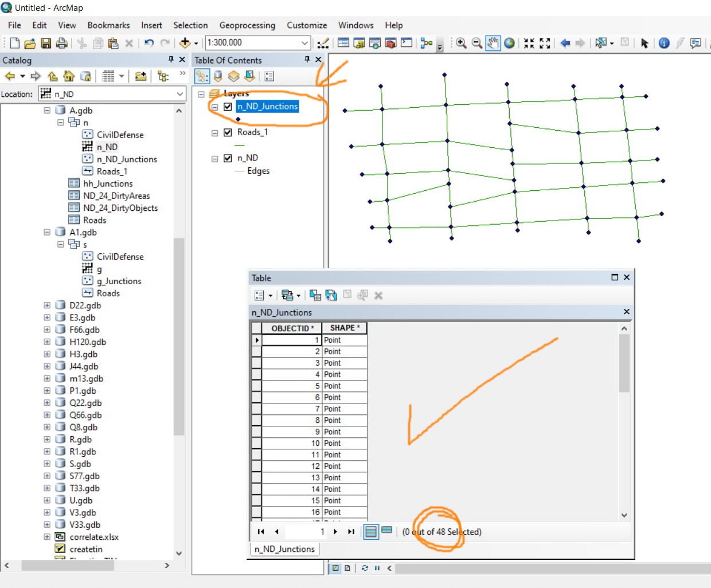
Task: Click Roads_1 line symbol swatch
Action: (240, 145)
